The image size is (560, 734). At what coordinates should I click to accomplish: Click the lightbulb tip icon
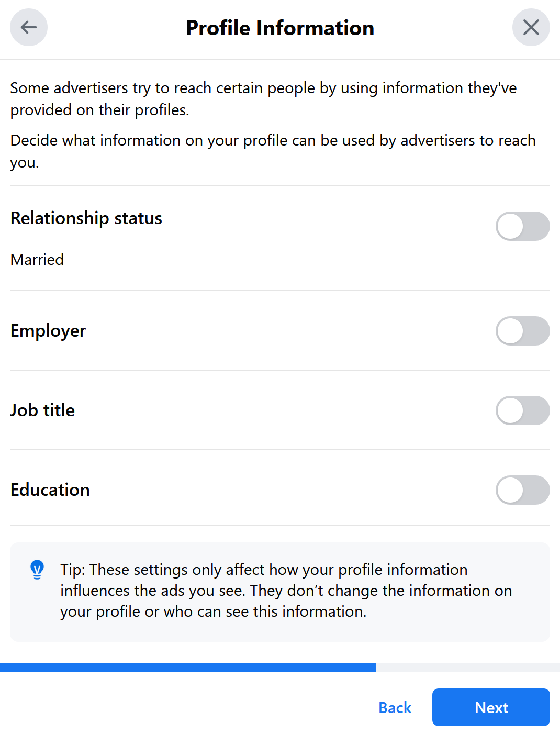(x=37, y=570)
